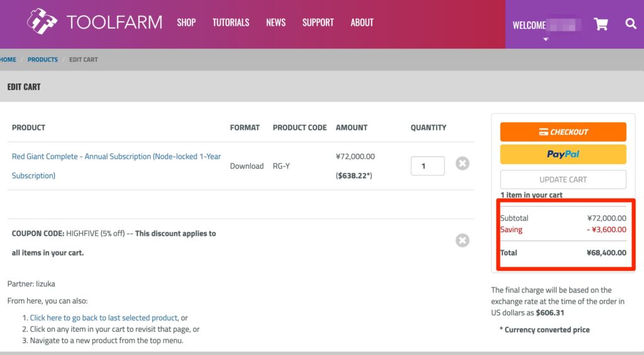Click the Partner: Iizuka text
The height and width of the screenshot is (355, 644).
[31, 284]
